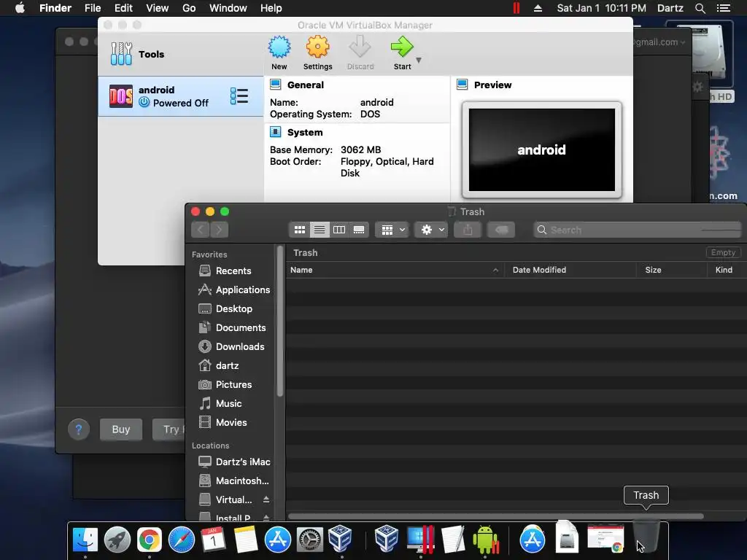Open the group-by dropdown in Trash toolbar
The height and width of the screenshot is (560, 747).
pyautogui.click(x=392, y=230)
